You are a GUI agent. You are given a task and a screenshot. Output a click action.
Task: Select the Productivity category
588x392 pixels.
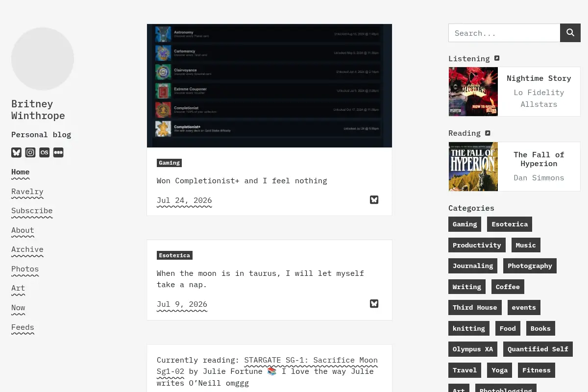(477, 245)
